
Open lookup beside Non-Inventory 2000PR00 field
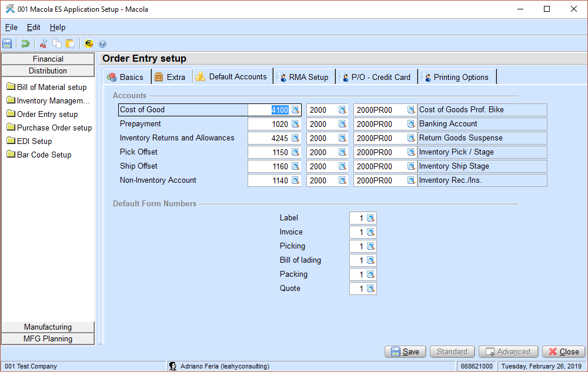[x=411, y=180]
